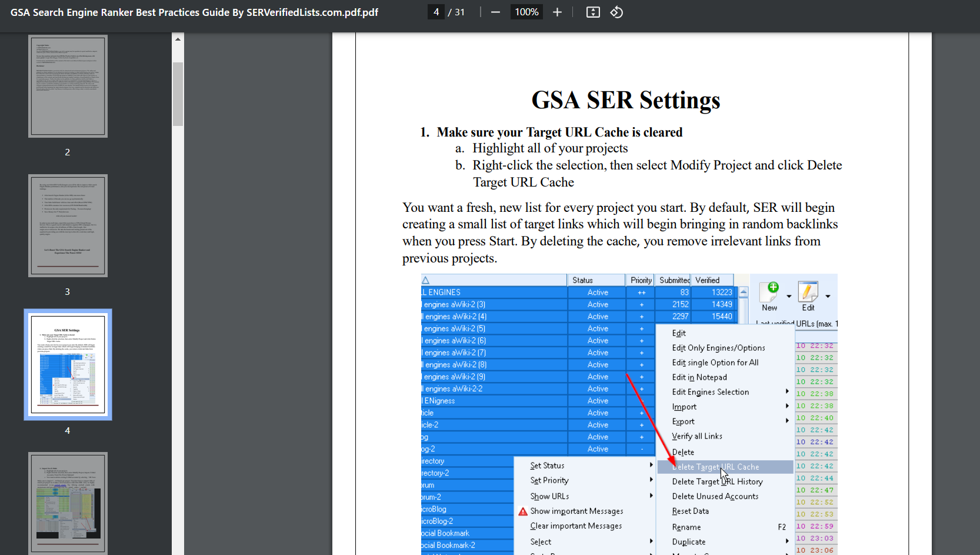Select Delete Target URL Cache menu entry
Viewport: 980px width, 555px height.
(725, 467)
